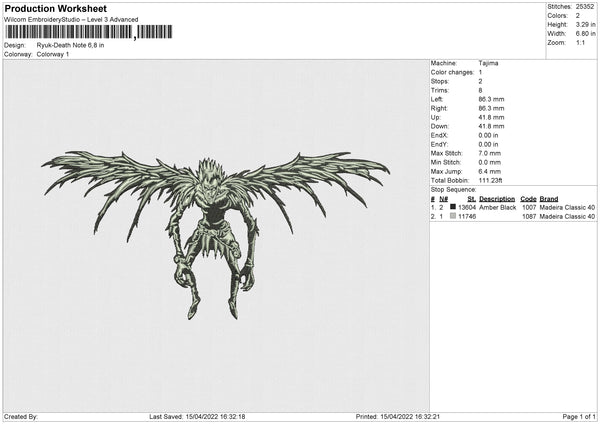Click the Up value 41.8 mm

coord(491,117)
